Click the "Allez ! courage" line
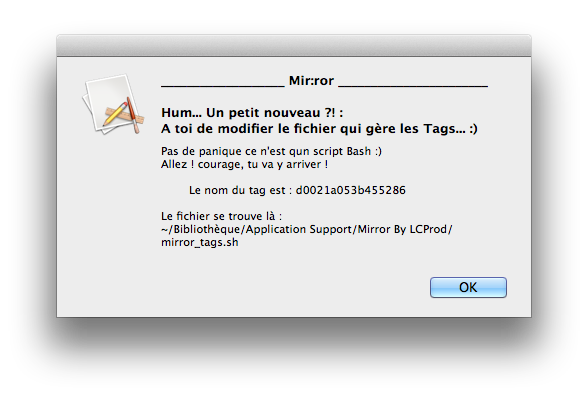 (x=244, y=164)
